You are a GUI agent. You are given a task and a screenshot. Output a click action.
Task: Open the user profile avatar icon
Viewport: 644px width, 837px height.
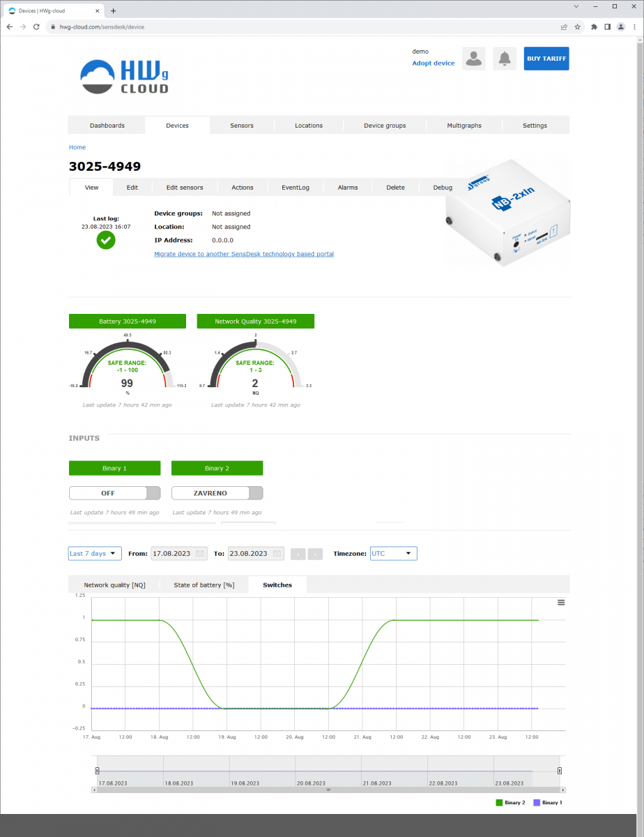[474, 59]
